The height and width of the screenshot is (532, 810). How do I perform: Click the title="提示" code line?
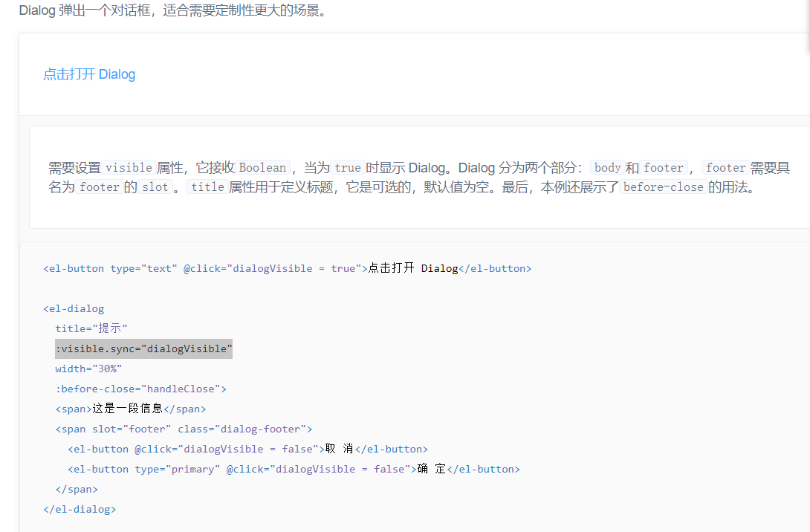[x=91, y=328]
